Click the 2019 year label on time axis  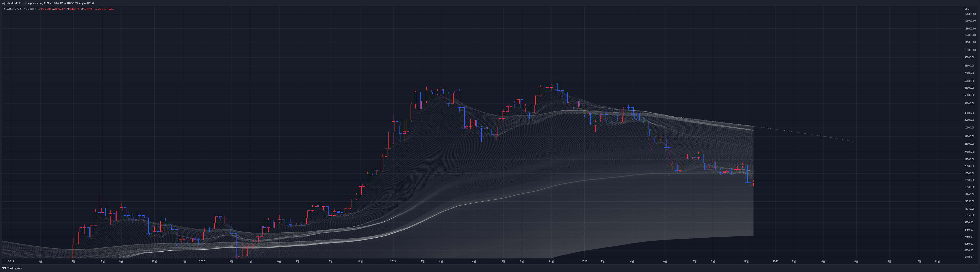[x=11, y=261]
